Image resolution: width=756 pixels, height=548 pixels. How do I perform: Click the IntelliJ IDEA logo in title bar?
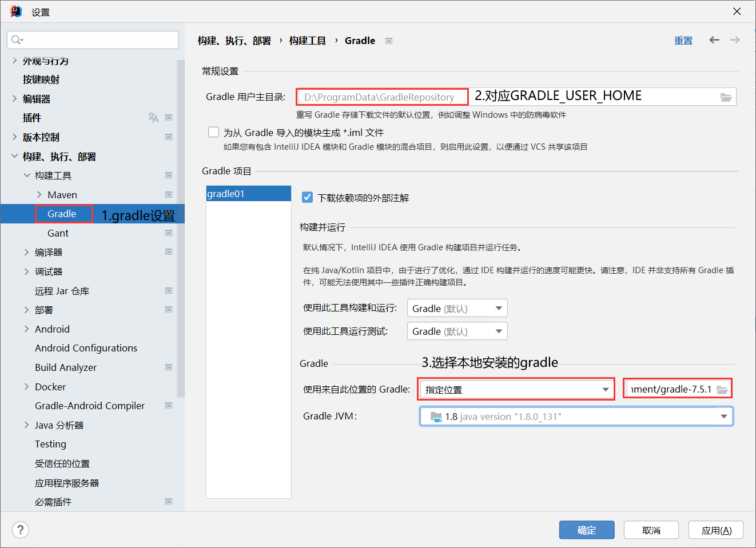[x=15, y=11]
